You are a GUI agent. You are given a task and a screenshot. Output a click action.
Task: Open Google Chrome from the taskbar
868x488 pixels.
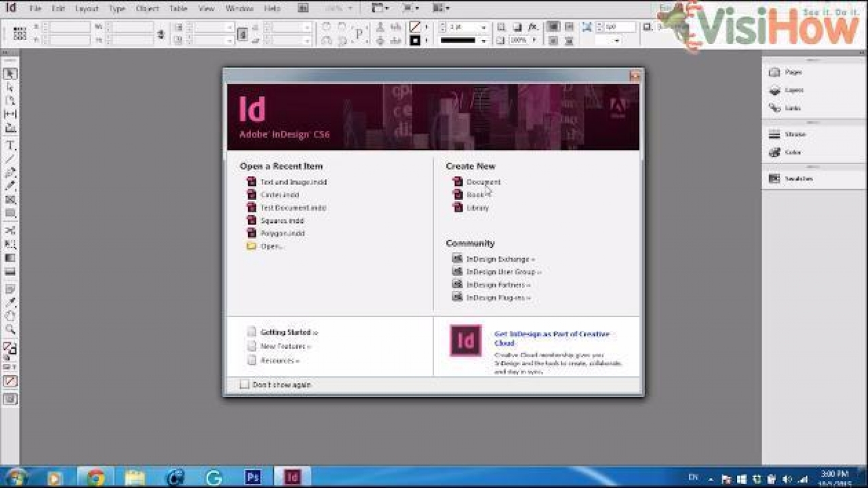point(95,477)
